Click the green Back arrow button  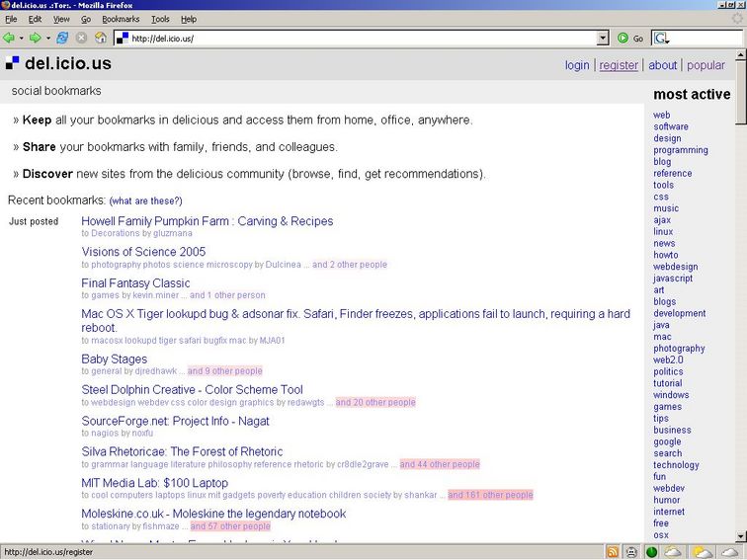[x=9, y=39]
